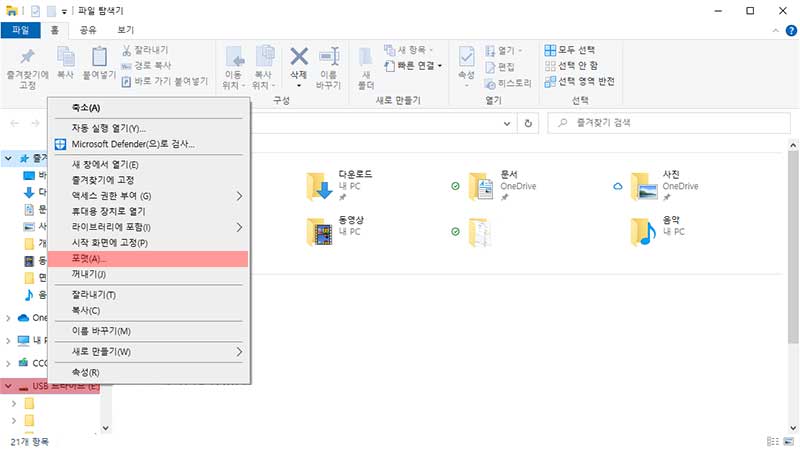Choose Collapse (축소) in the context menu
The width and height of the screenshot is (800, 451).
pyautogui.click(x=148, y=108)
